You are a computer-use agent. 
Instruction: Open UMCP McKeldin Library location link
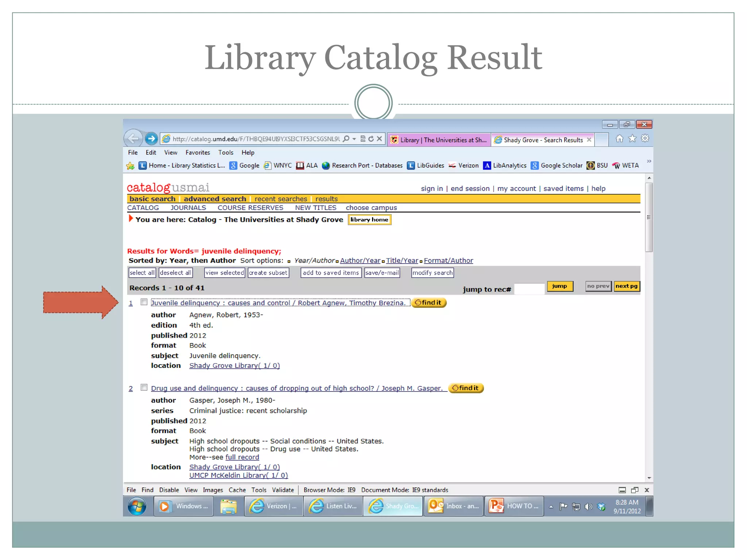click(x=239, y=475)
